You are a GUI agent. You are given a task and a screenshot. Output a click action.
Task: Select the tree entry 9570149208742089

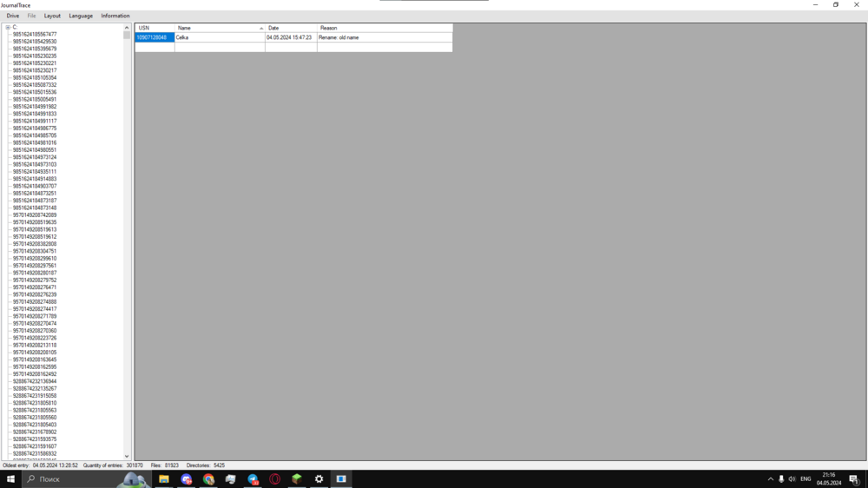(x=35, y=215)
